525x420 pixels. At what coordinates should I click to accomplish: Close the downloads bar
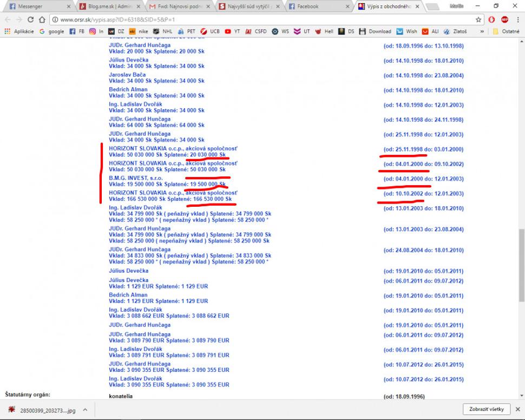(517, 409)
